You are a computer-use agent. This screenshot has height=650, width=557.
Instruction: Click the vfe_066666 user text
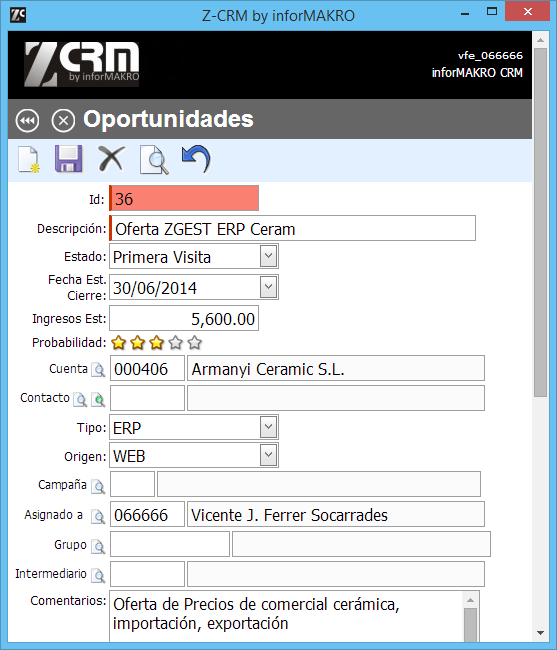[490, 56]
